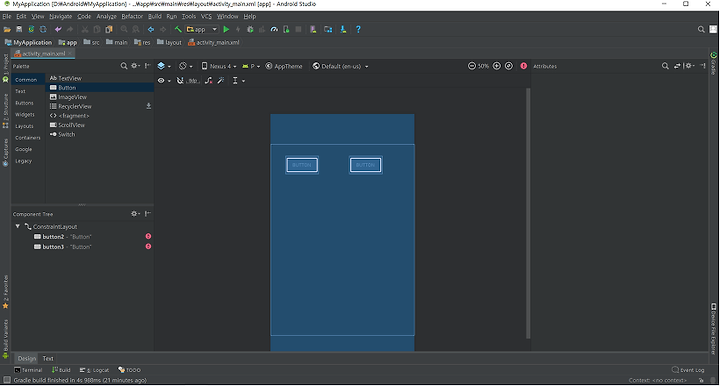Screen dimensions: 720x386
Task: Click the Paste clipboard icon
Action: [109, 29]
